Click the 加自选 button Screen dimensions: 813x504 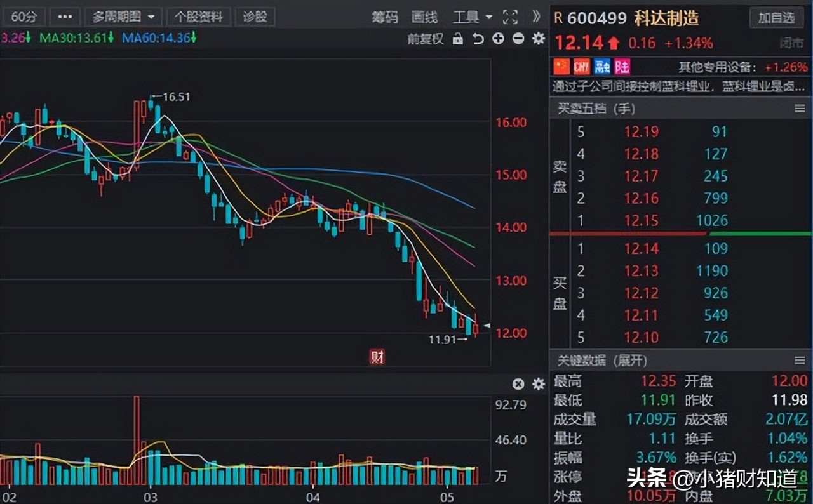776,18
